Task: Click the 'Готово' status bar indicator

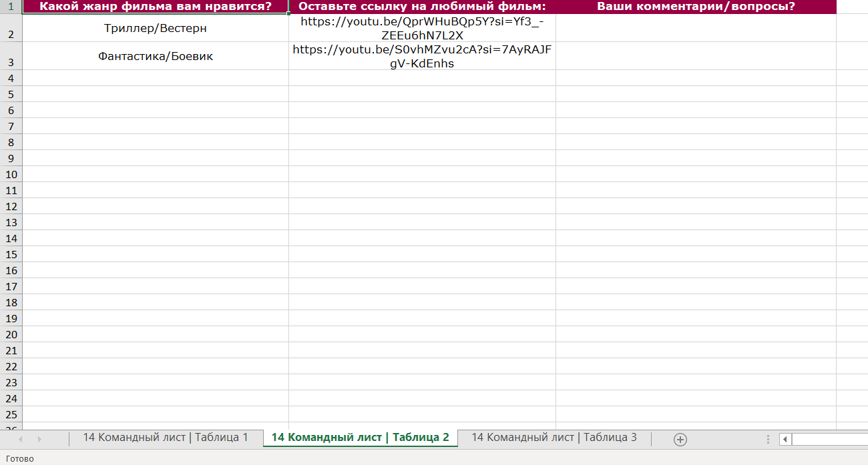Action: pyautogui.click(x=20, y=458)
